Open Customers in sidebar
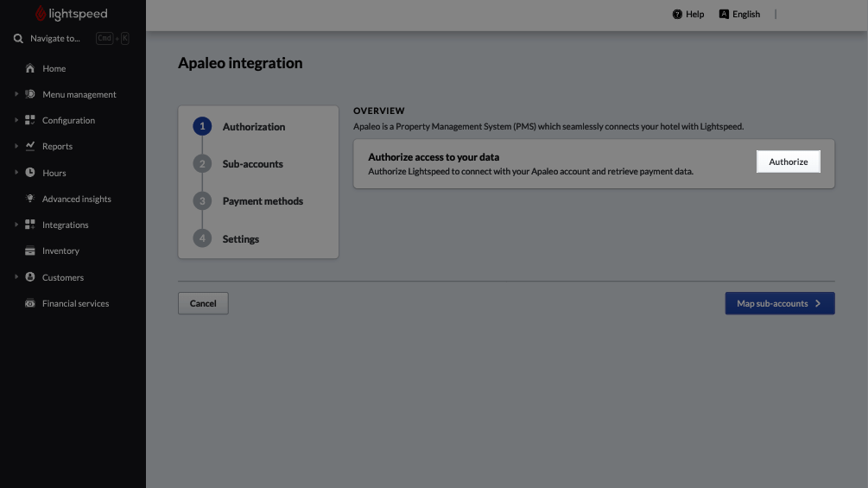 pos(63,277)
